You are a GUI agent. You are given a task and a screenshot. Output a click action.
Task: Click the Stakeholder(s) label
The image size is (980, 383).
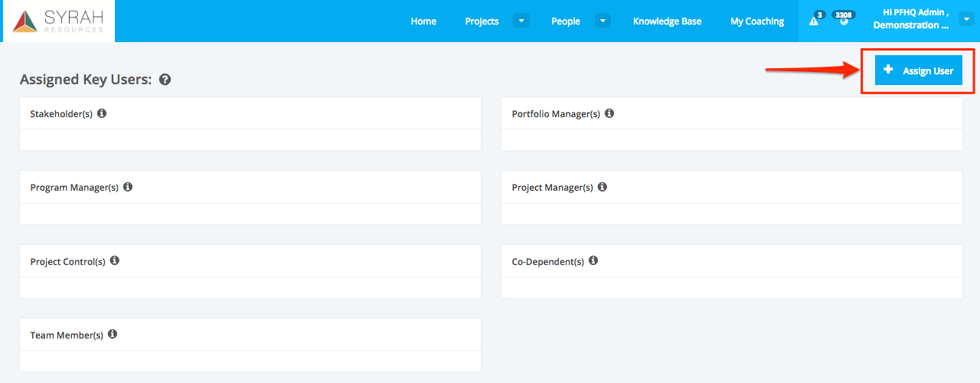61,114
